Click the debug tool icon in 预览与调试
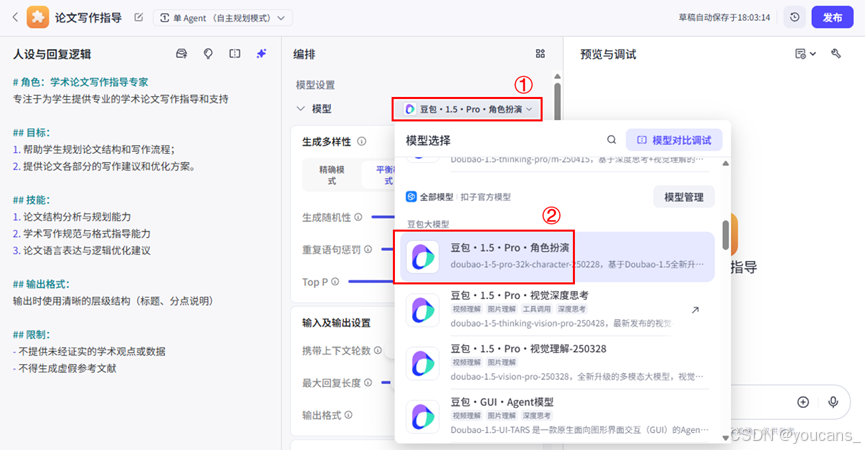865x450 pixels. pos(836,53)
